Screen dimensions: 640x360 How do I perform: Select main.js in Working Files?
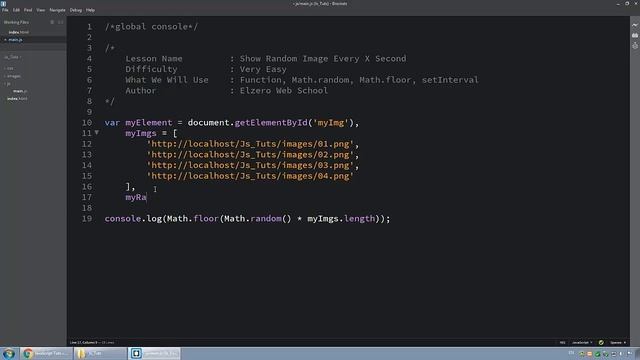pos(16,40)
